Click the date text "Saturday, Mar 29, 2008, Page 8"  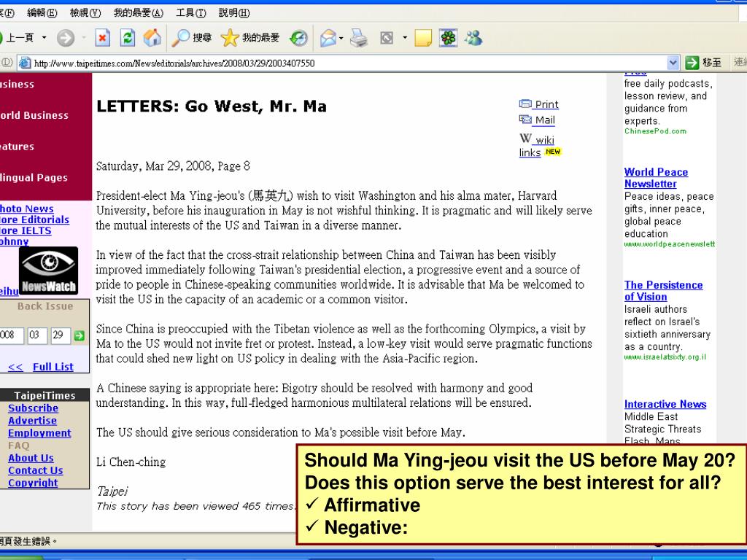click(x=173, y=166)
